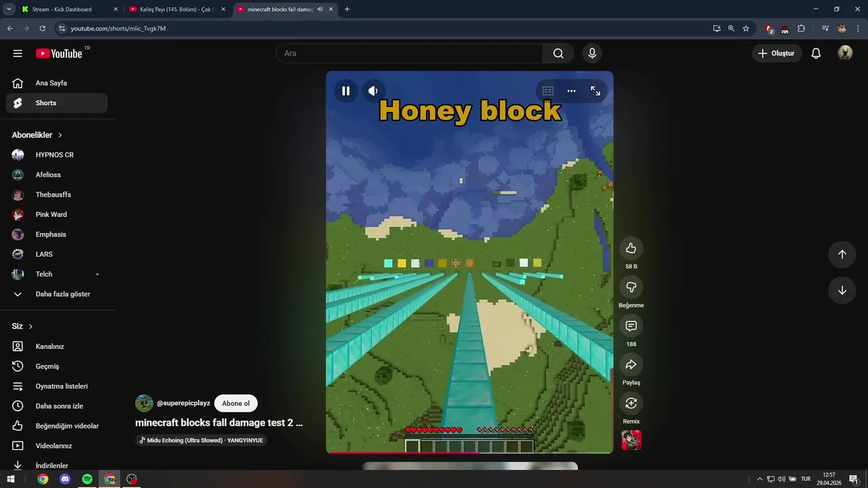This screenshot has height=488, width=868.
Task: Seek on the red video progress bar
Action: (469, 452)
